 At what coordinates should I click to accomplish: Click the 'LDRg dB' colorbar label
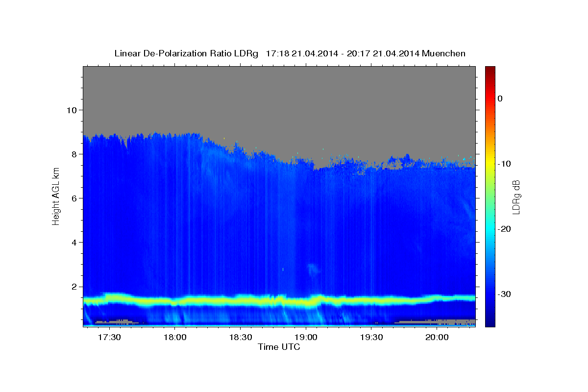(515, 196)
